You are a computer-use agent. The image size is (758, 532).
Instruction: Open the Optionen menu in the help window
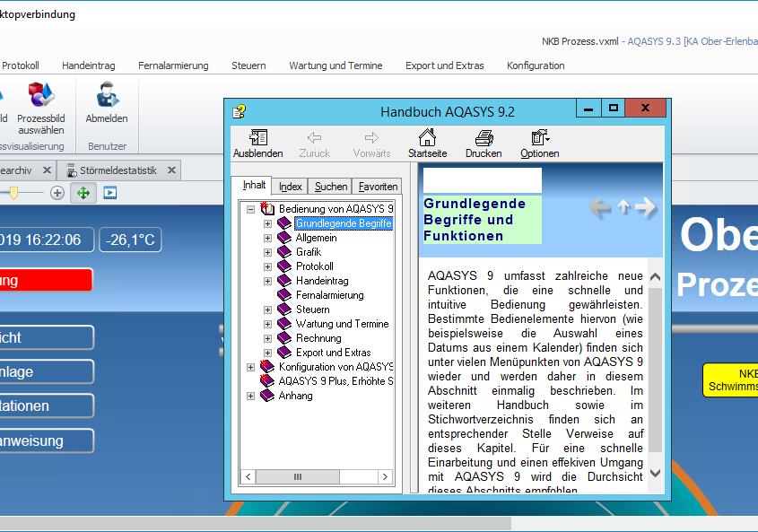click(x=540, y=137)
